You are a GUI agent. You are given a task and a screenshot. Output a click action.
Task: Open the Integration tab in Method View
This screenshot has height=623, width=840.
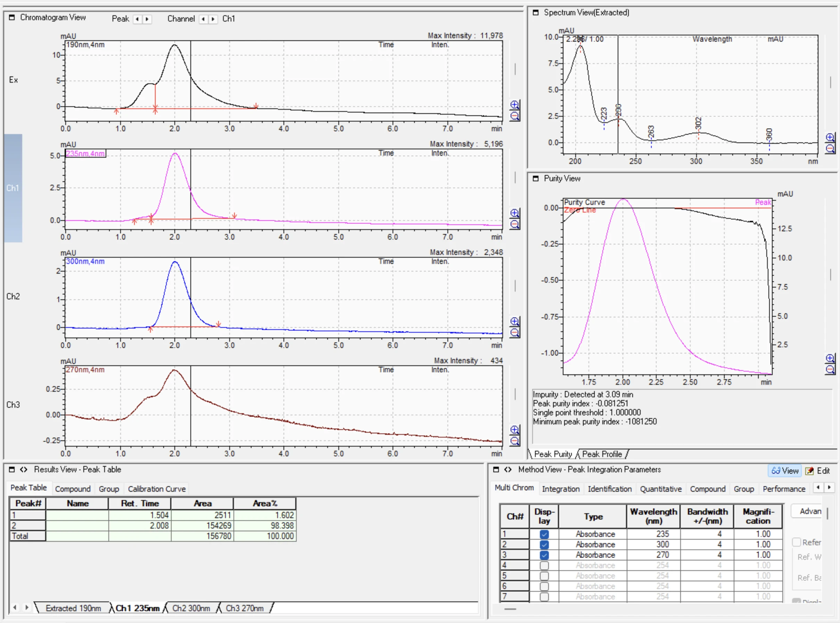[x=561, y=489]
